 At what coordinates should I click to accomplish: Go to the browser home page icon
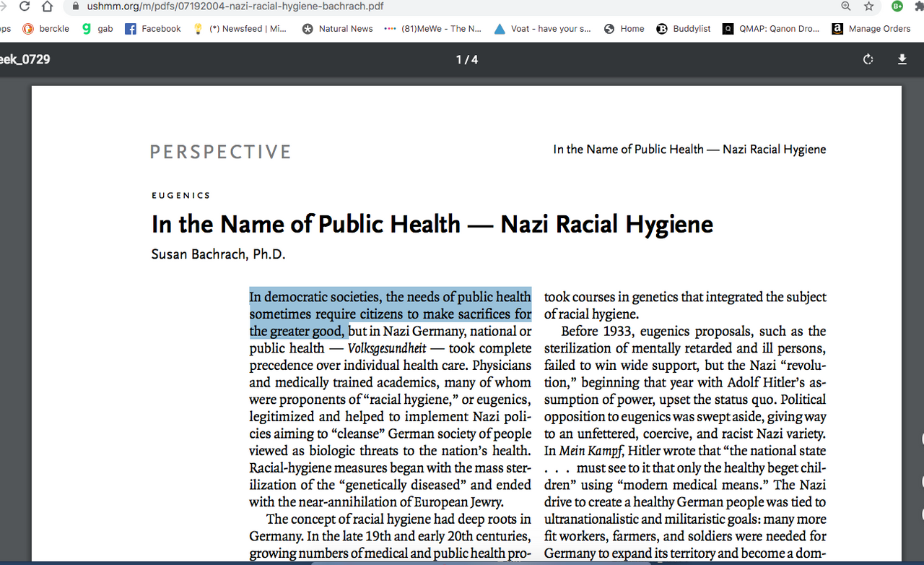48,7
